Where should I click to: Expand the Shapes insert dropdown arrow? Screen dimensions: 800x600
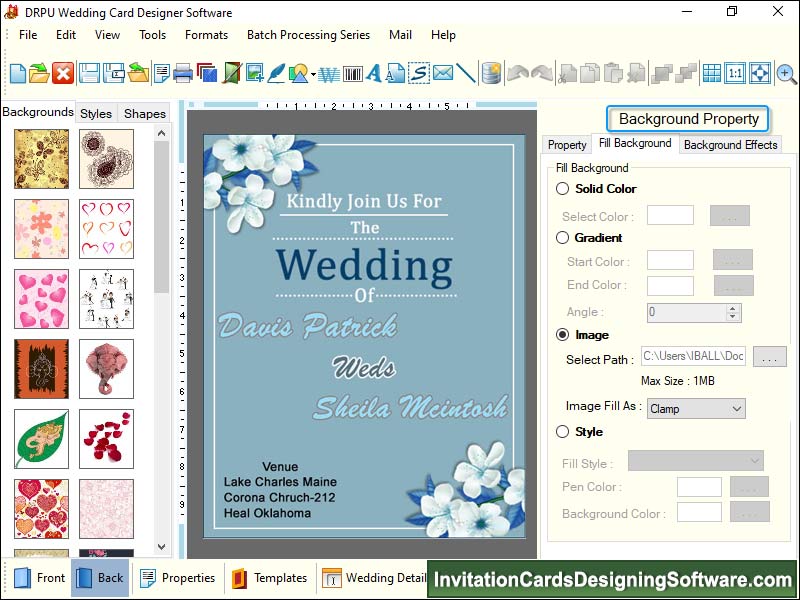pyautogui.click(x=313, y=75)
